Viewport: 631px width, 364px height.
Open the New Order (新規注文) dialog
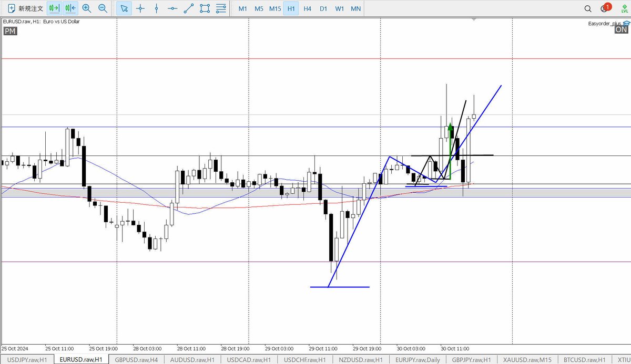[x=25, y=8]
